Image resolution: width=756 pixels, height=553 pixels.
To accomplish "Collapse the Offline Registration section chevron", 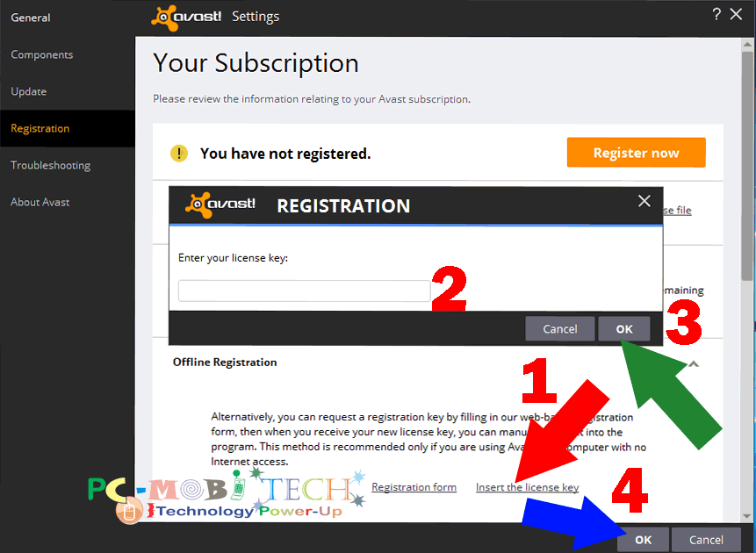I will coord(694,364).
